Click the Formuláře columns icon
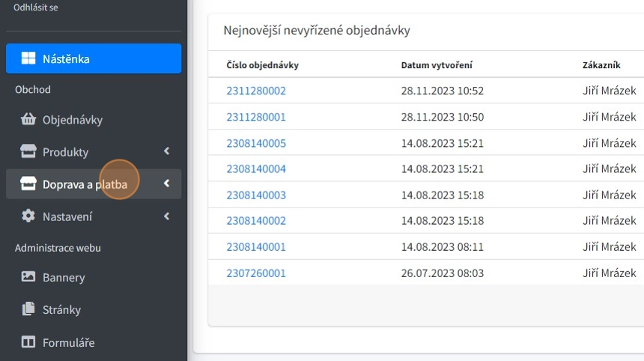 28,342
